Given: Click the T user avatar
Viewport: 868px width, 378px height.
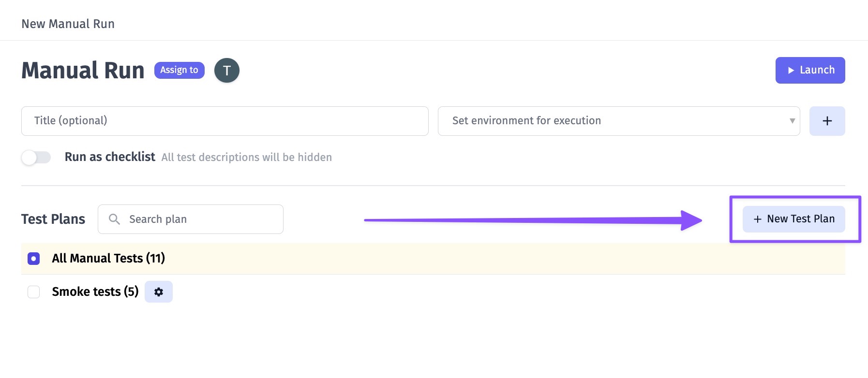Looking at the screenshot, I should 227,71.
